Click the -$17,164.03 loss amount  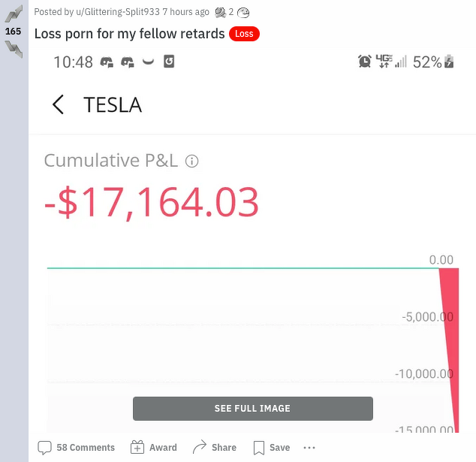tap(152, 202)
